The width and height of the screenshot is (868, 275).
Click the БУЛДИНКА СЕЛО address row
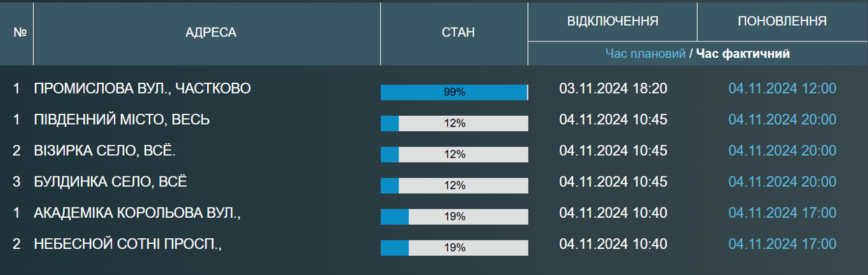click(x=111, y=182)
